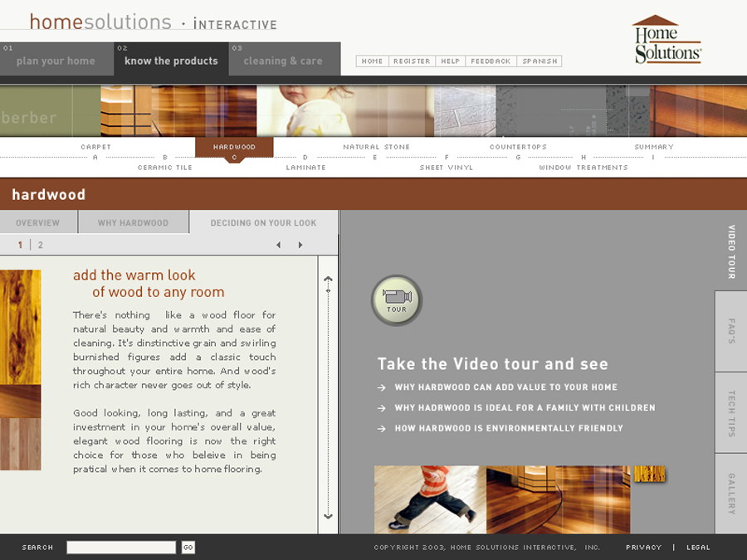Open the Tech Tips side tab
This screenshot has width=747, height=560.
point(731,413)
